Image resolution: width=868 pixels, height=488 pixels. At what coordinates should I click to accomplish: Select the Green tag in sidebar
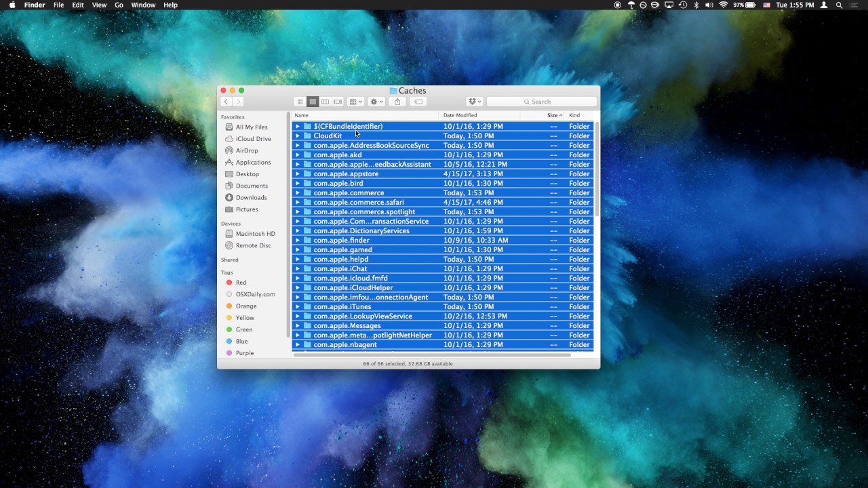(244, 330)
